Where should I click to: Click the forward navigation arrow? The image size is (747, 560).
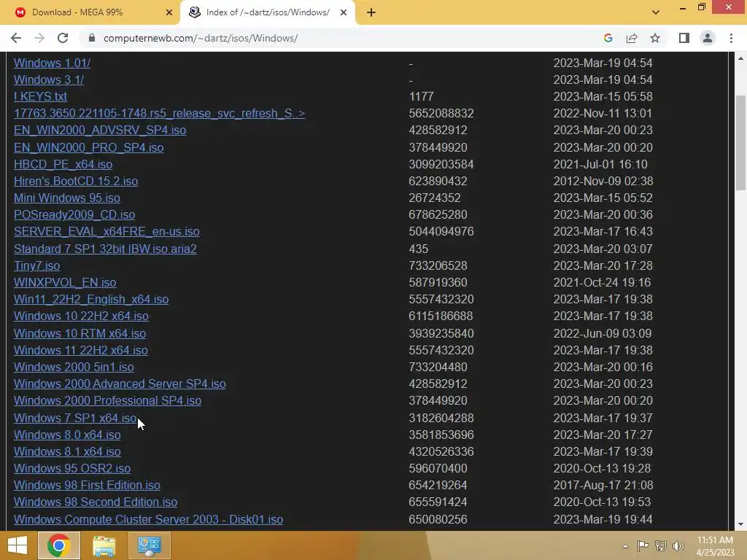(39, 38)
